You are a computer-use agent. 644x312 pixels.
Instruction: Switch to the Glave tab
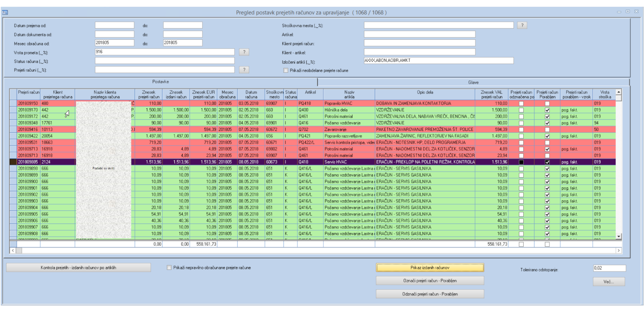tap(473, 82)
